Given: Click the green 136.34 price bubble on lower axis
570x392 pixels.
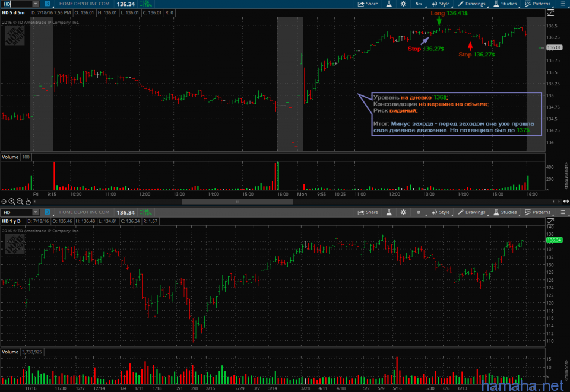Looking at the screenshot, I should tap(554, 240).
